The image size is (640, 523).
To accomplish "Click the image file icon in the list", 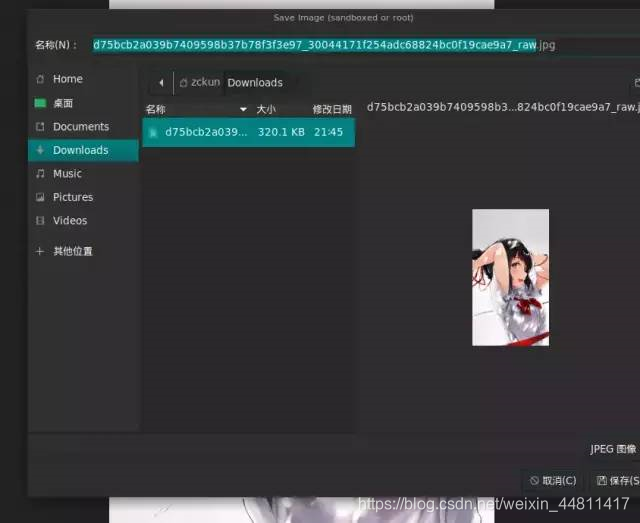I will 153,132.
